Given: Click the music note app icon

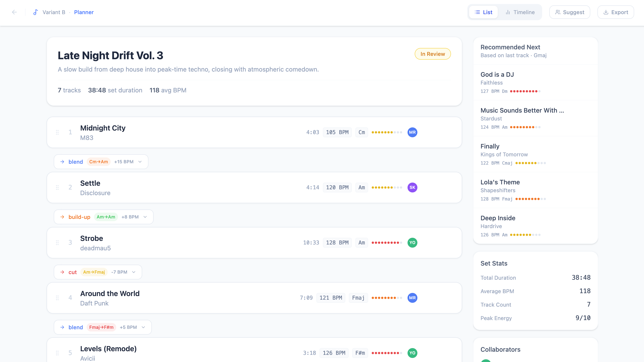Looking at the screenshot, I should coord(36,12).
